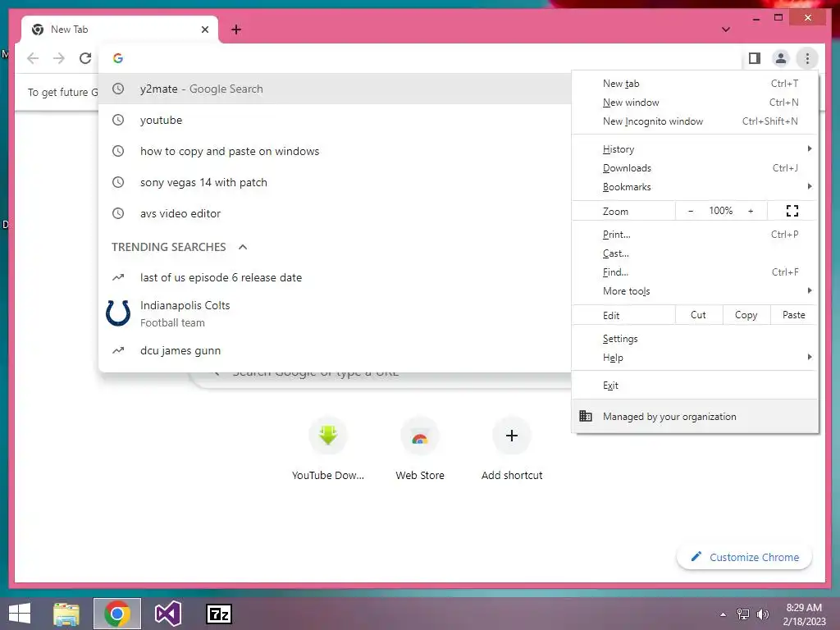Click the Copy button in Edit row
This screenshot has height=630, width=840.
click(746, 315)
